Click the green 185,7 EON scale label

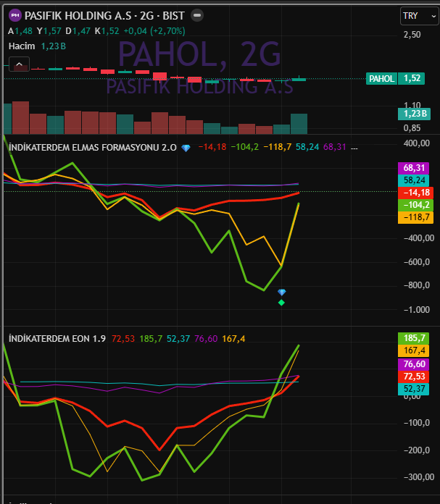(x=414, y=338)
